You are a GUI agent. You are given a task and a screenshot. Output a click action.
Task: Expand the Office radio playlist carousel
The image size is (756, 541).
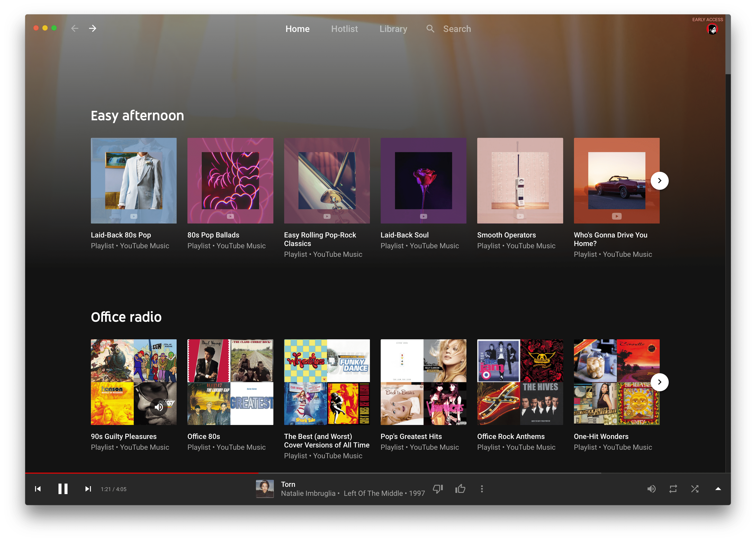pyautogui.click(x=661, y=381)
